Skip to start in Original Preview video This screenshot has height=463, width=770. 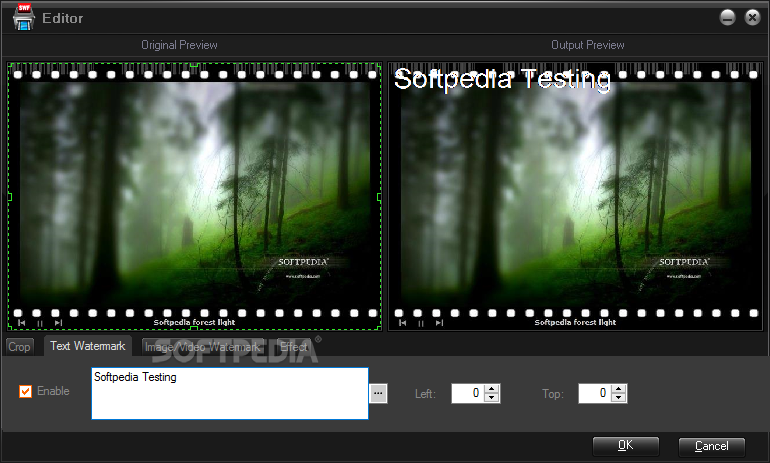coord(22,323)
